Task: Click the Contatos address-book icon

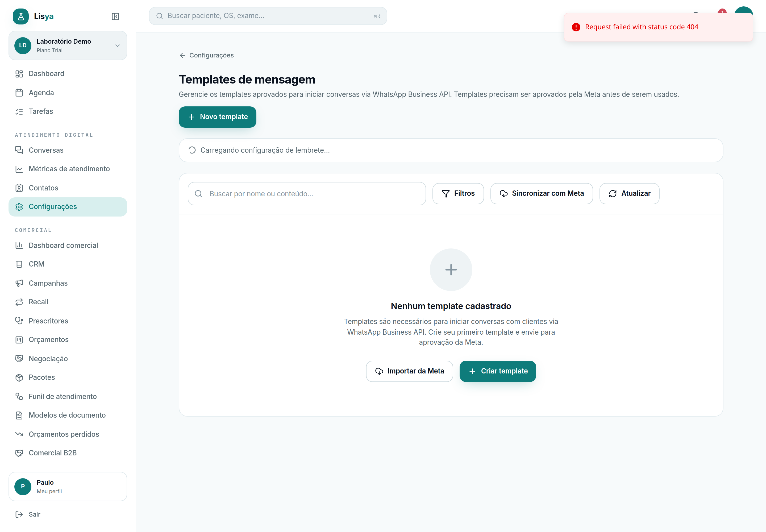Action: [x=19, y=188]
